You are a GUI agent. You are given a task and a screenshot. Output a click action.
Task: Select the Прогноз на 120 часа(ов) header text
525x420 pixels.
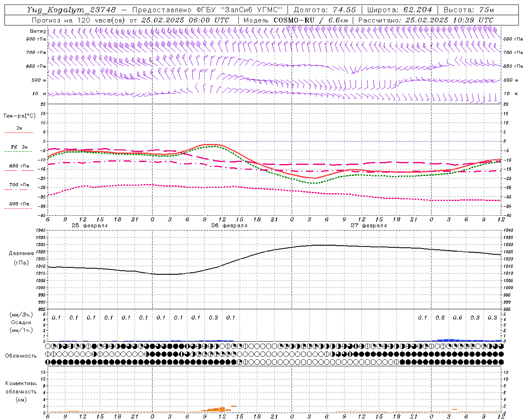(x=79, y=20)
